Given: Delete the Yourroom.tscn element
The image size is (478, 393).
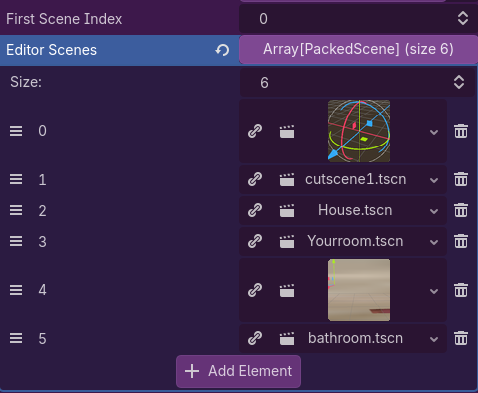Looking at the screenshot, I should pos(461,241).
